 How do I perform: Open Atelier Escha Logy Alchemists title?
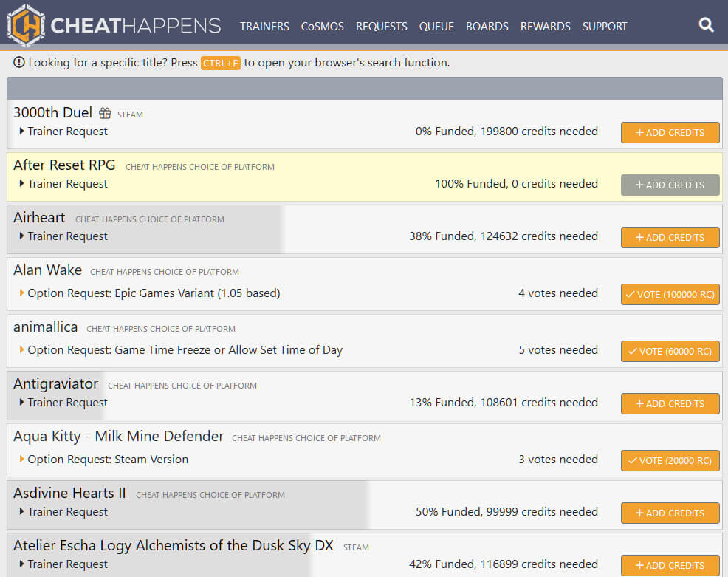pyautogui.click(x=174, y=546)
